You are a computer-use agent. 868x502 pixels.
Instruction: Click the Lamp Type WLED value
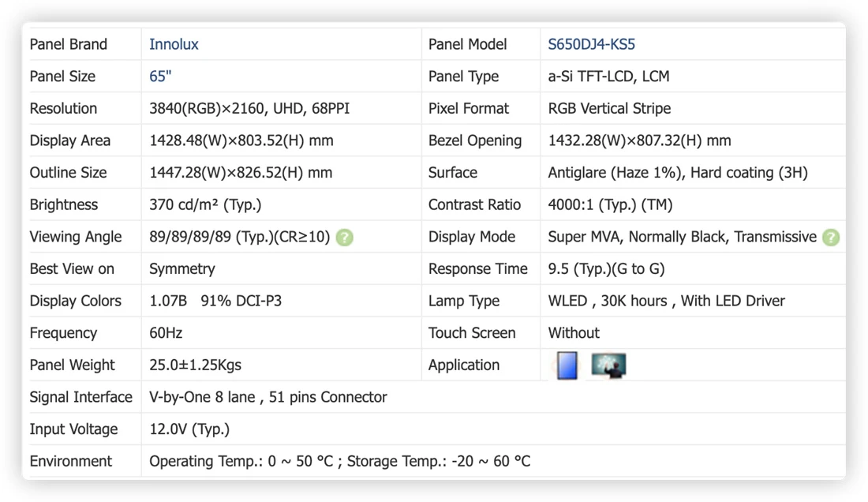(x=667, y=301)
